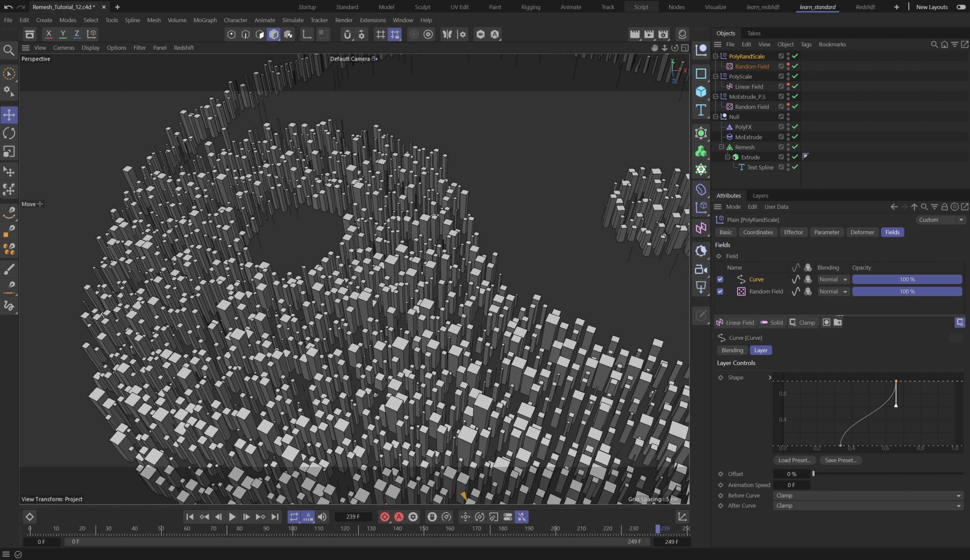
Task: Click the Load Preset button
Action: tap(794, 460)
